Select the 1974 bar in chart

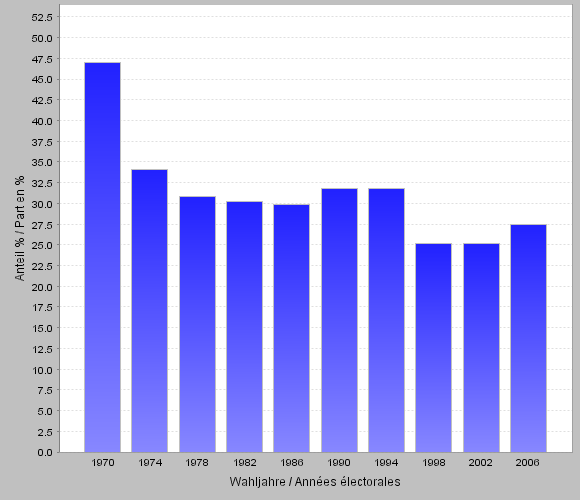tap(149, 311)
